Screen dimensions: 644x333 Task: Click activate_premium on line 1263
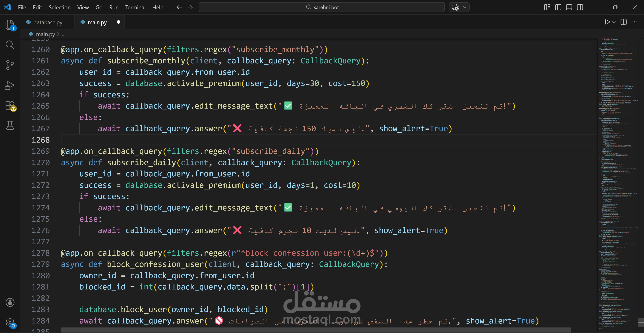(x=204, y=83)
